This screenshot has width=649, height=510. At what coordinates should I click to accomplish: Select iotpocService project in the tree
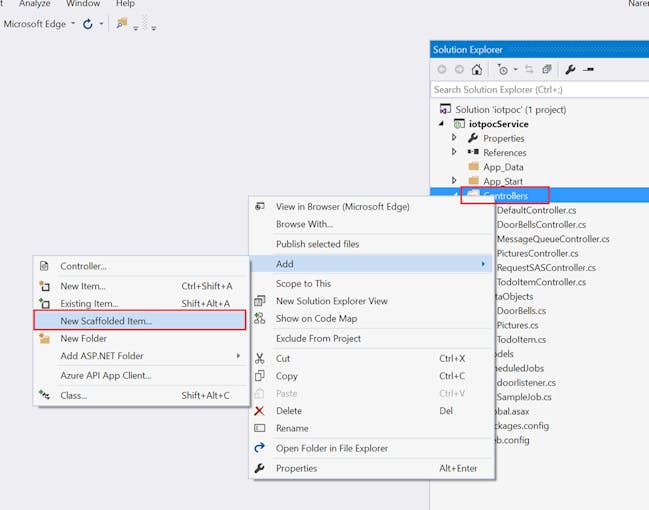click(498, 124)
